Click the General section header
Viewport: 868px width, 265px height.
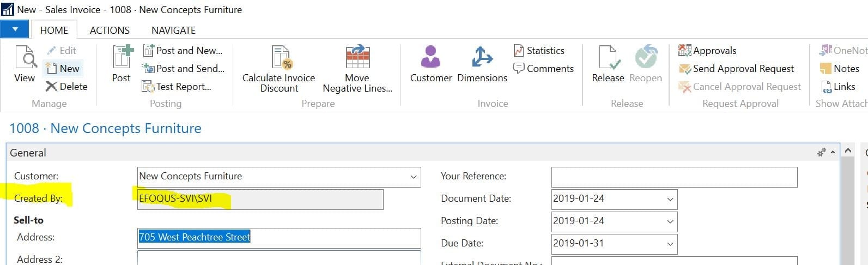(422, 153)
